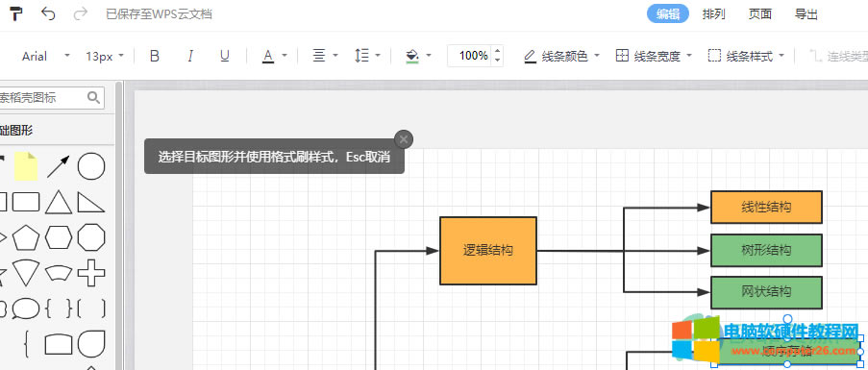Select the yellow note shape

[x=25, y=166]
